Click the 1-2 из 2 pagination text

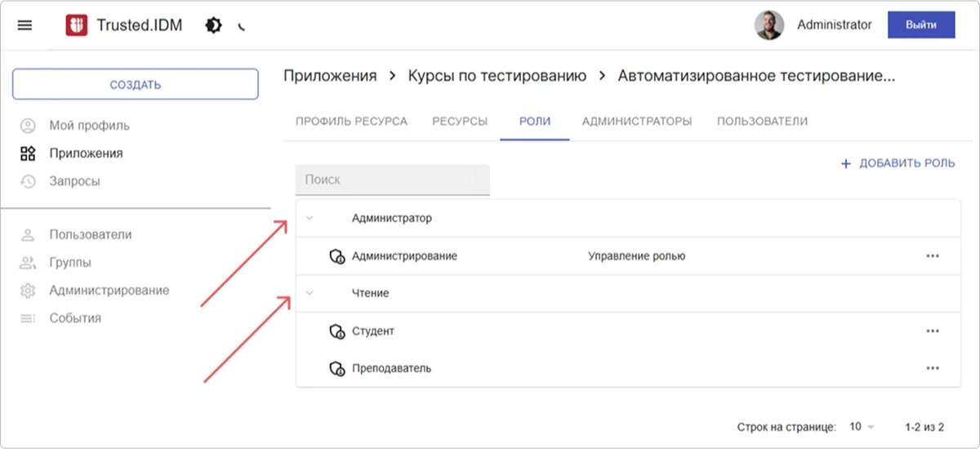924,427
